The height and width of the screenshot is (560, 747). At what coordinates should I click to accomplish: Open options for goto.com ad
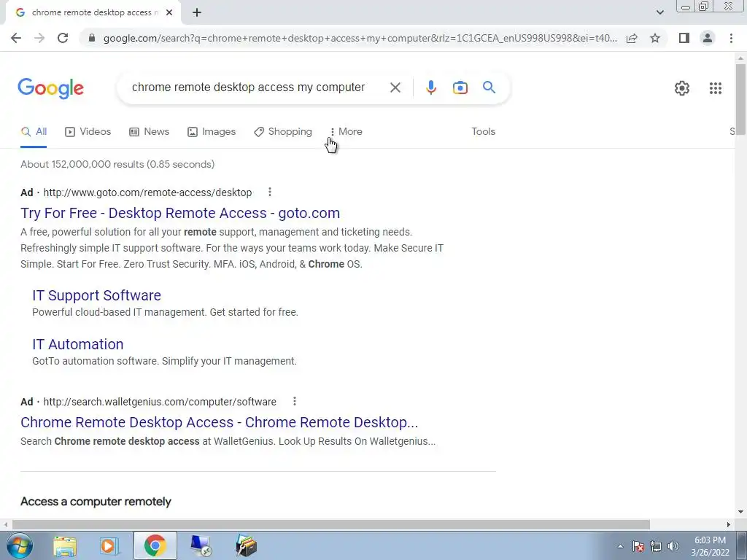tap(270, 192)
